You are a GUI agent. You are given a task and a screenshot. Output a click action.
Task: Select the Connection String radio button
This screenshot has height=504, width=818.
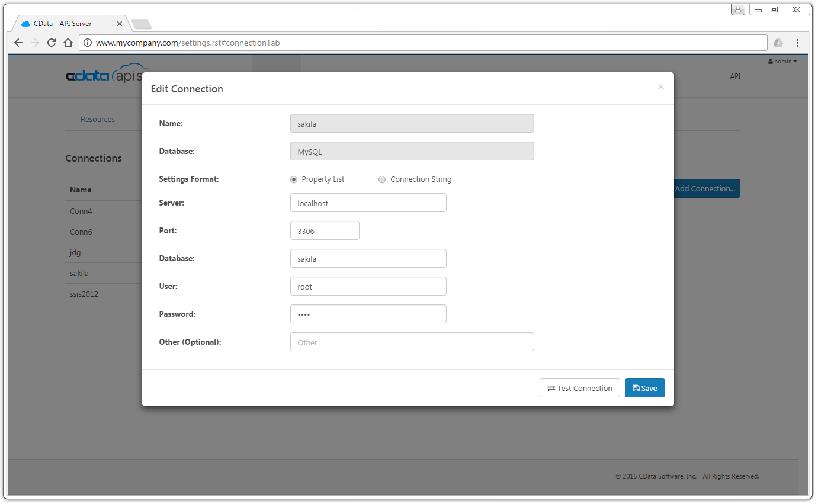[x=382, y=179]
